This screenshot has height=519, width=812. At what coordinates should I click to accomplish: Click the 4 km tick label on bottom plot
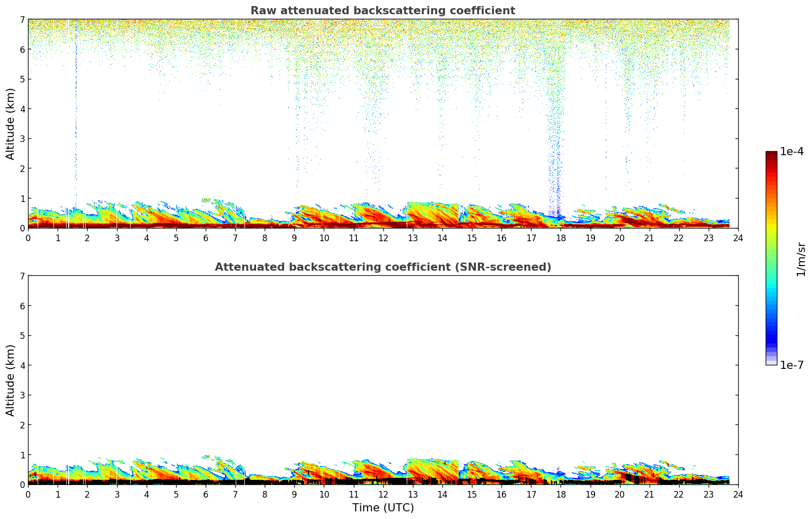pyautogui.click(x=21, y=365)
